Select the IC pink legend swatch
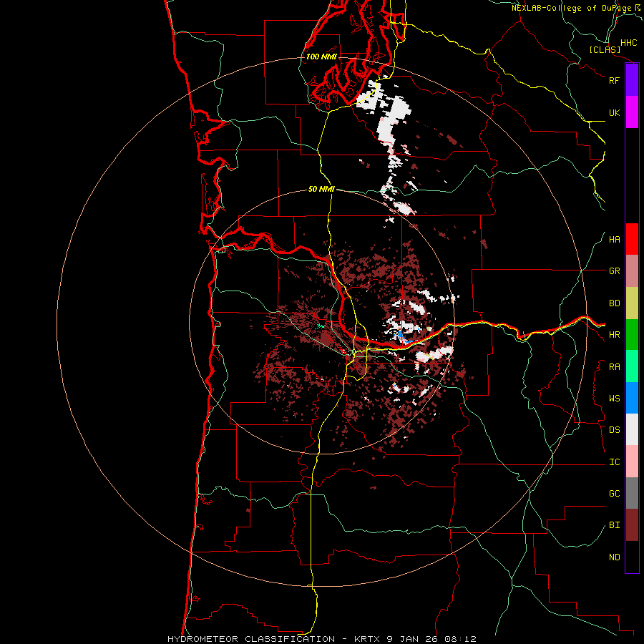The image size is (644, 644). [x=632, y=462]
